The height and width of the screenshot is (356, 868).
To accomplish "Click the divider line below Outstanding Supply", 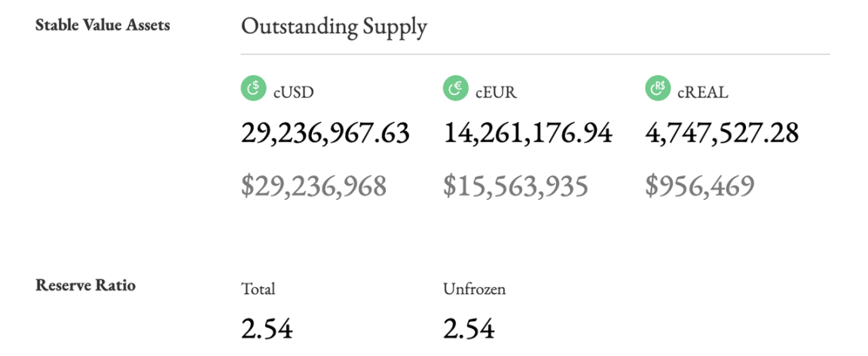I will coord(535,54).
